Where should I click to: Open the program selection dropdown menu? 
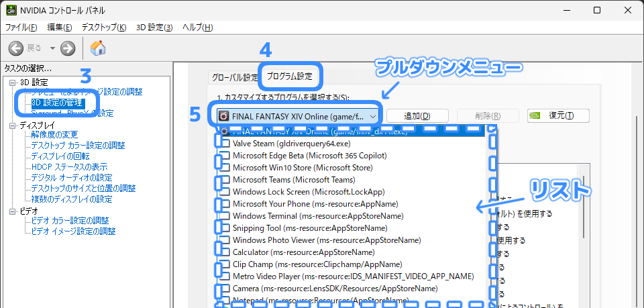click(x=372, y=116)
